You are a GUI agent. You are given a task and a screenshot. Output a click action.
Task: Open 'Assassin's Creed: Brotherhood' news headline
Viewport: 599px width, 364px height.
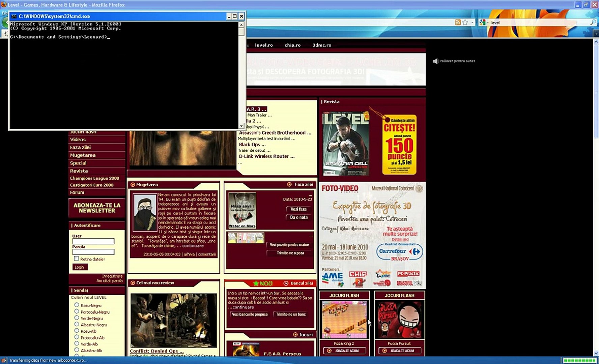point(275,133)
